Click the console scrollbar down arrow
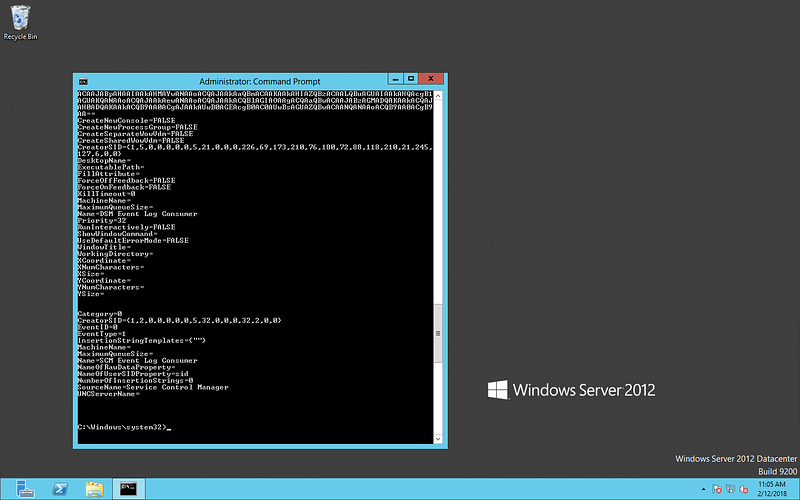Viewport: 800px width, 500px height. [x=438, y=439]
